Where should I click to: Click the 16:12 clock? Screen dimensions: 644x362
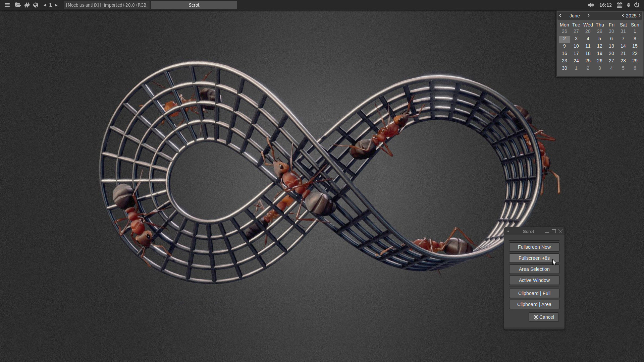[x=605, y=5]
